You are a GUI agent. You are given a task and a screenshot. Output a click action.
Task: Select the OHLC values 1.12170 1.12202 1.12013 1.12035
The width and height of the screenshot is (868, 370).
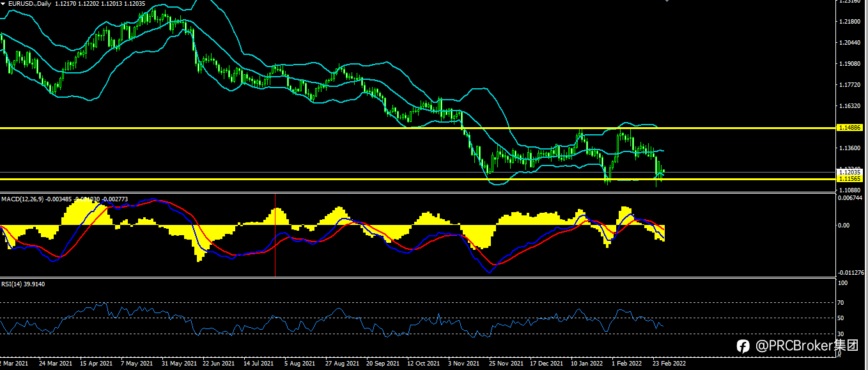(x=100, y=4)
